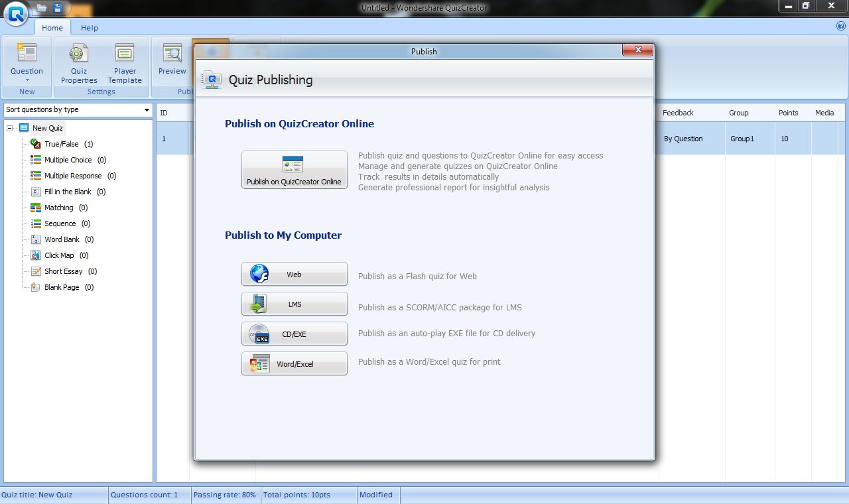Select New Quiz in the tree
The height and width of the screenshot is (504, 849).
pos(48,128)
